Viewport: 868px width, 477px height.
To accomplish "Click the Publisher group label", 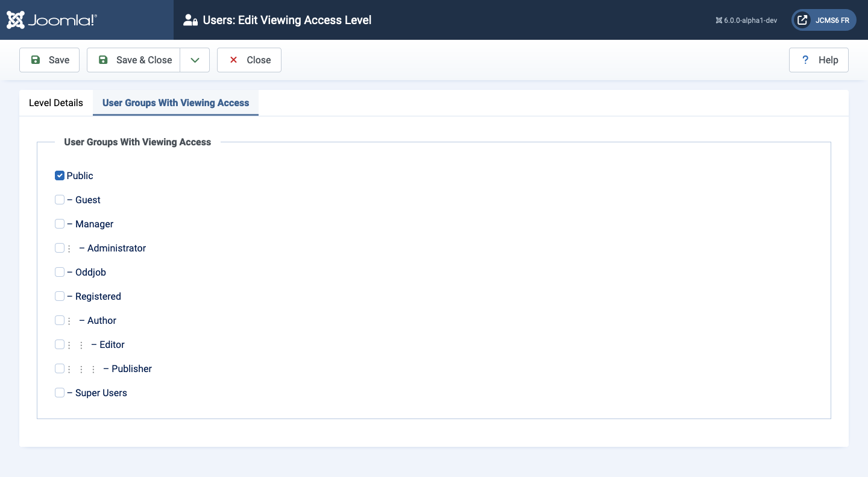I will [x=128, y=368].
